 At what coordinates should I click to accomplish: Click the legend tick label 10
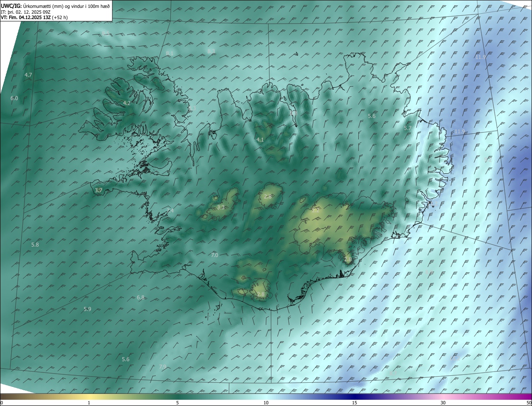(266, 403)
